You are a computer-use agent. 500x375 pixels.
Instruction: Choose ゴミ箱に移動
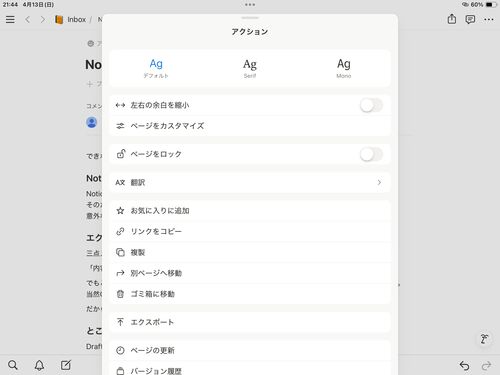click(250, 294)
